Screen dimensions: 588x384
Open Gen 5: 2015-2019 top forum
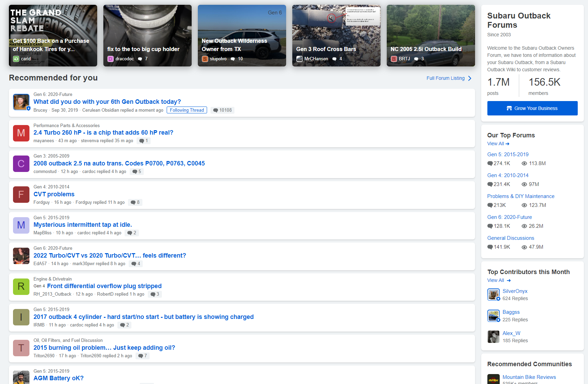[508, 154]
